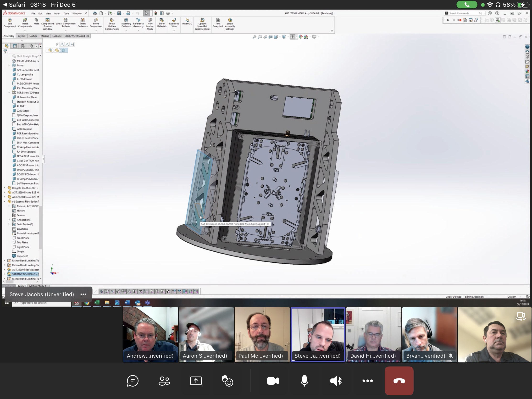
Task: Expand the PDR Screw/SO Pattern item
Action: tap(9, 93)
